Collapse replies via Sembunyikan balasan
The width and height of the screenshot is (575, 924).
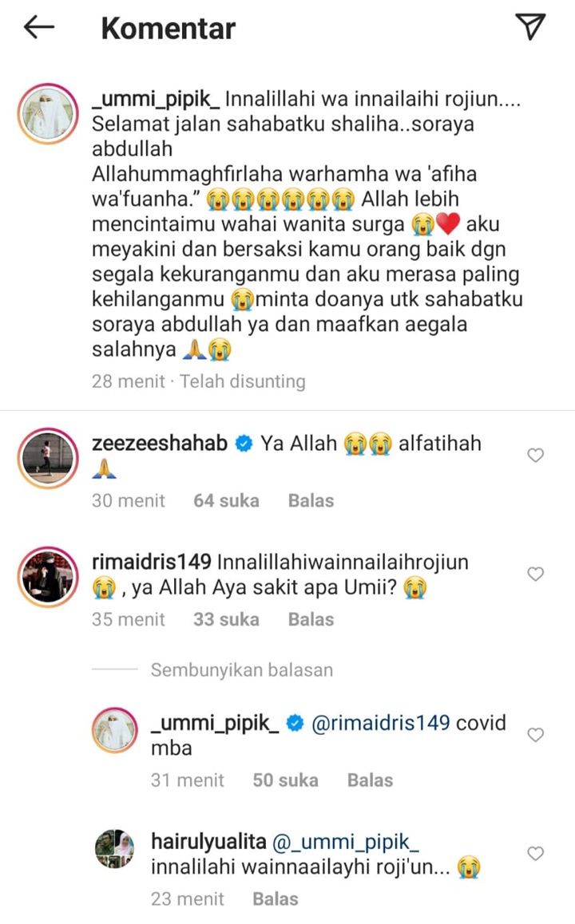242,670
